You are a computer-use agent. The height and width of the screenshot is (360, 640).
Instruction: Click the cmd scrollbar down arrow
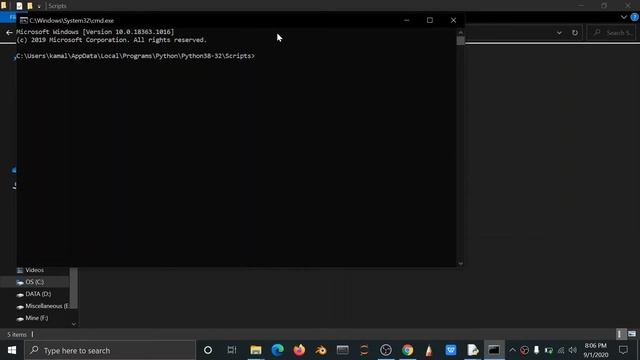(x=460, y=263)
